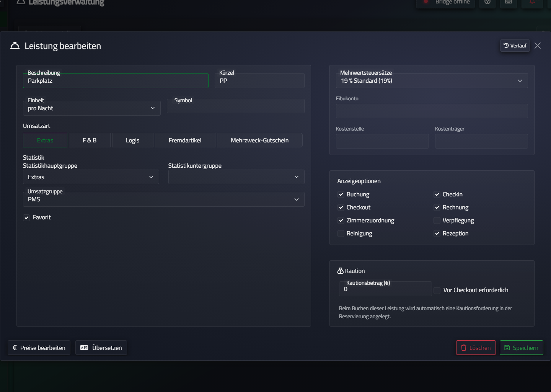Close the Leistung bearbeiten dialog

(538, 46)
